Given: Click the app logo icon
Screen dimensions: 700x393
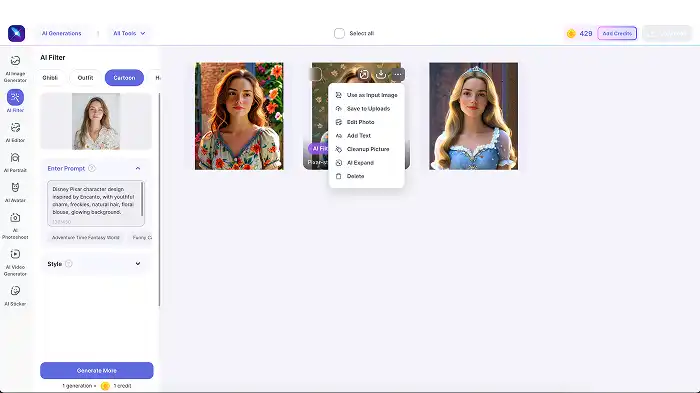Looking at the screenshot, I should (x=16, y=33).
